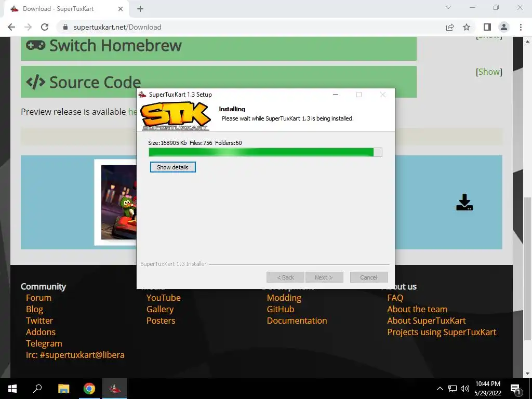Open the About SuperTuxKart link
The width and height of the screenshot is (532, 399).
(x=427, y=321)
